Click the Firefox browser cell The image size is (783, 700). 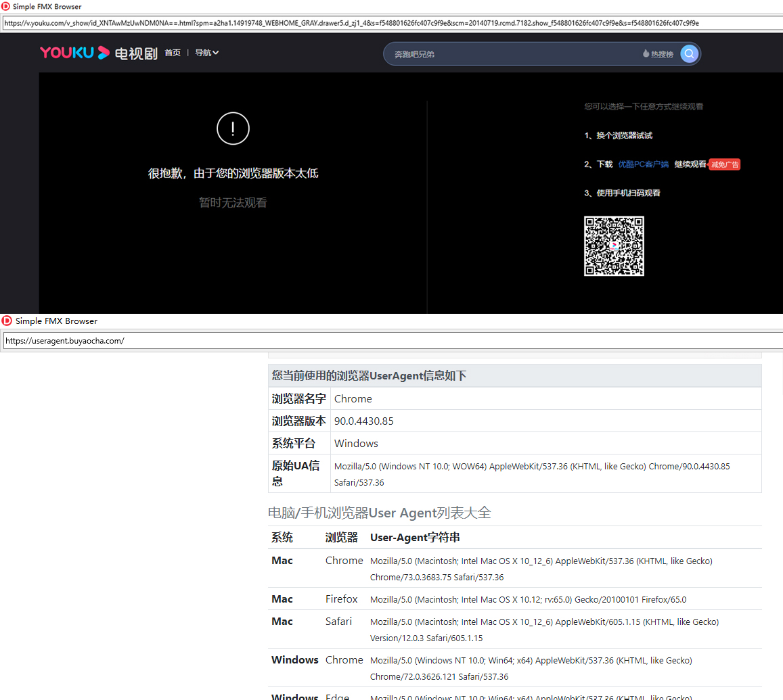click(342, 599)
